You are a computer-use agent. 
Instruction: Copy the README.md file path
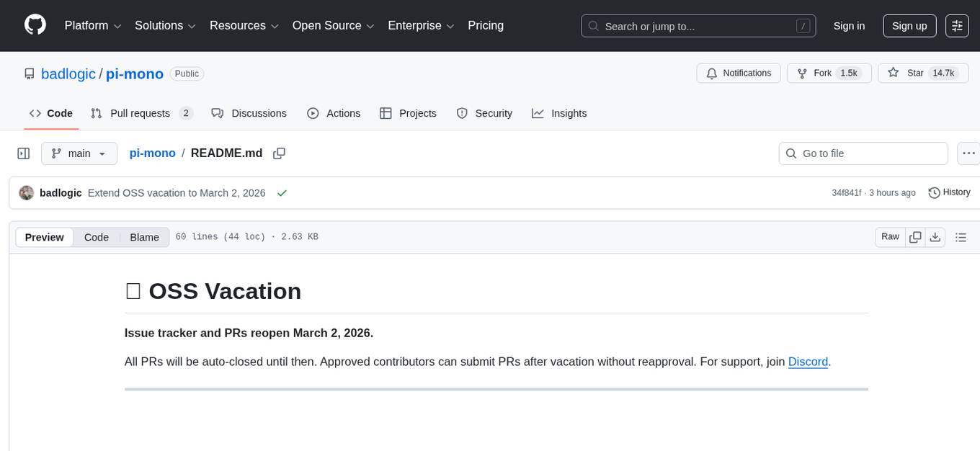279,153
